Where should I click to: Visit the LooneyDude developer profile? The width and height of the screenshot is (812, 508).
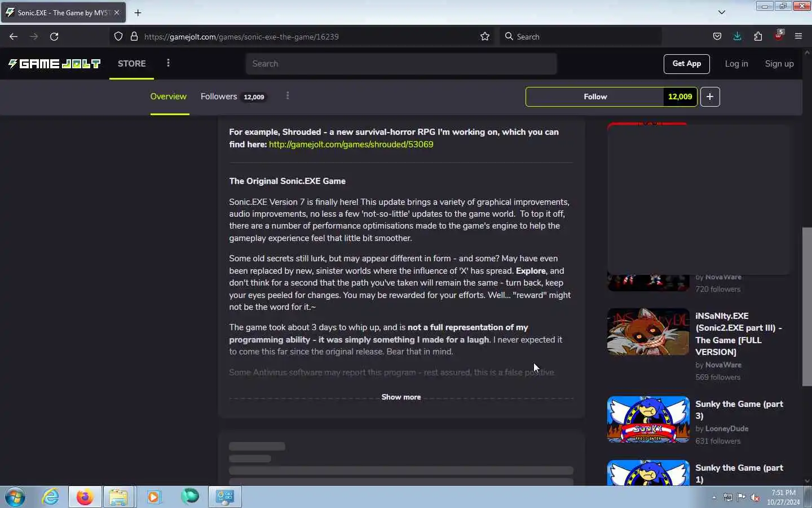[727, 429]
